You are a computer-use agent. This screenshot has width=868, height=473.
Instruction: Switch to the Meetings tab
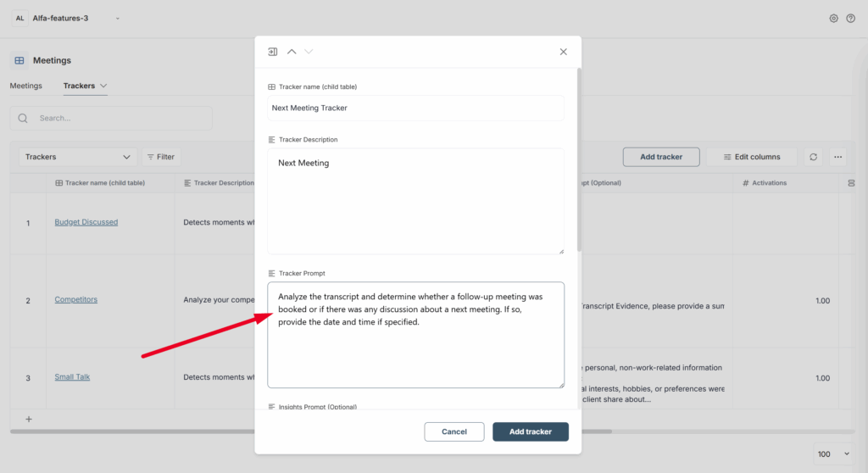25,86
